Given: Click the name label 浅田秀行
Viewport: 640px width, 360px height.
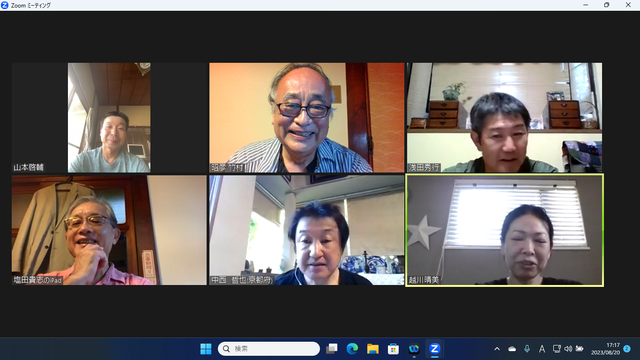Looking at the screenshot, I should 424,167.
